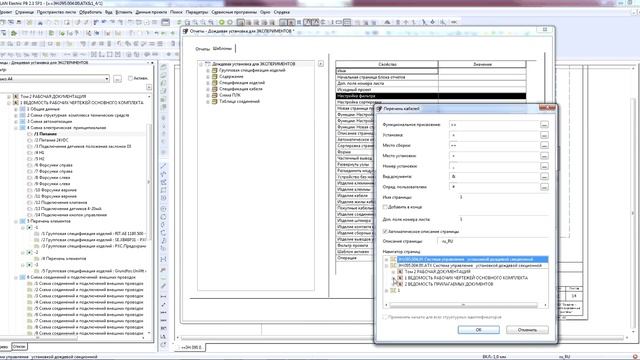Open the filter scheme dropdown in pages panel

107,78
